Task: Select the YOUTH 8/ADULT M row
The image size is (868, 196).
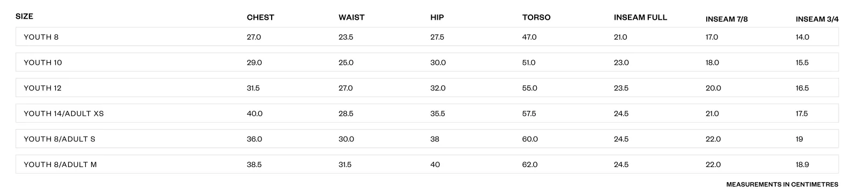Action: coord(427,164)
